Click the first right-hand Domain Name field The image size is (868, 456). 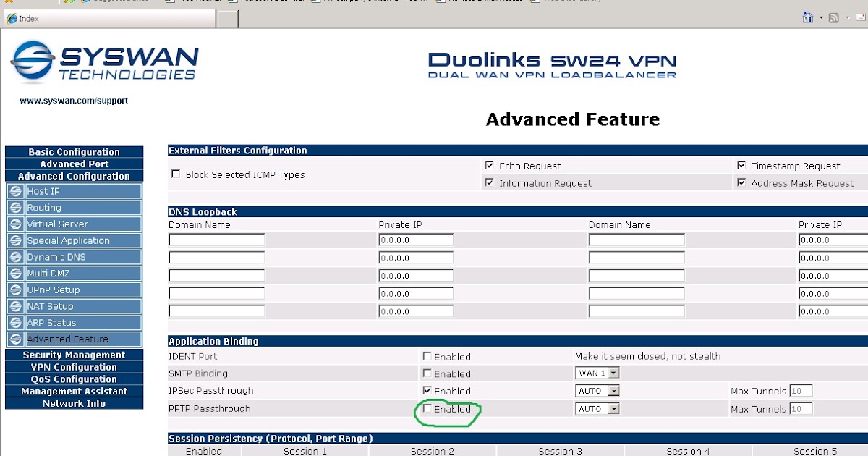637,240
